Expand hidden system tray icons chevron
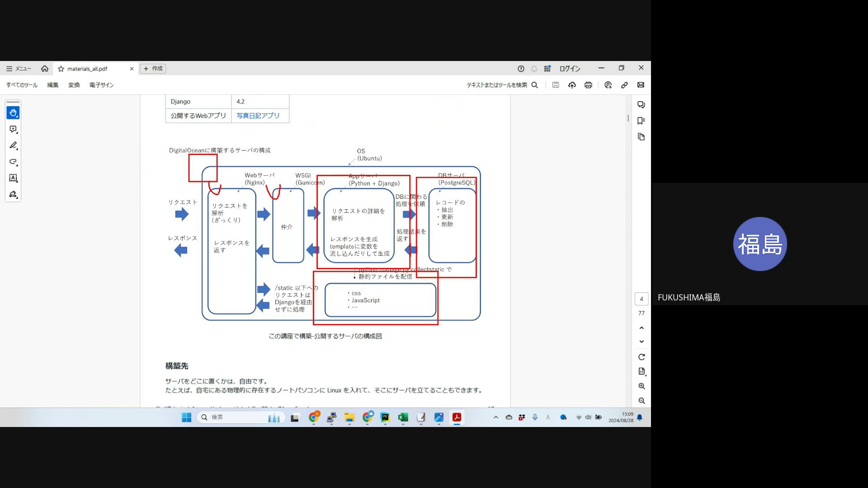Viewport: 868px width, 488px height. tap(496, 417)
